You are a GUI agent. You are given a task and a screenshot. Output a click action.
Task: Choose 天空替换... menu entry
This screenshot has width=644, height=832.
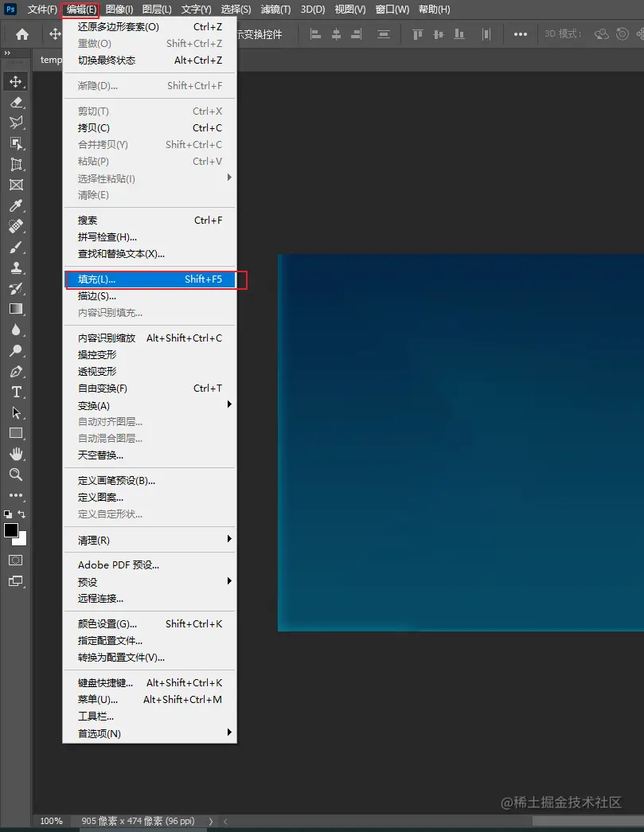click(150, 455)
